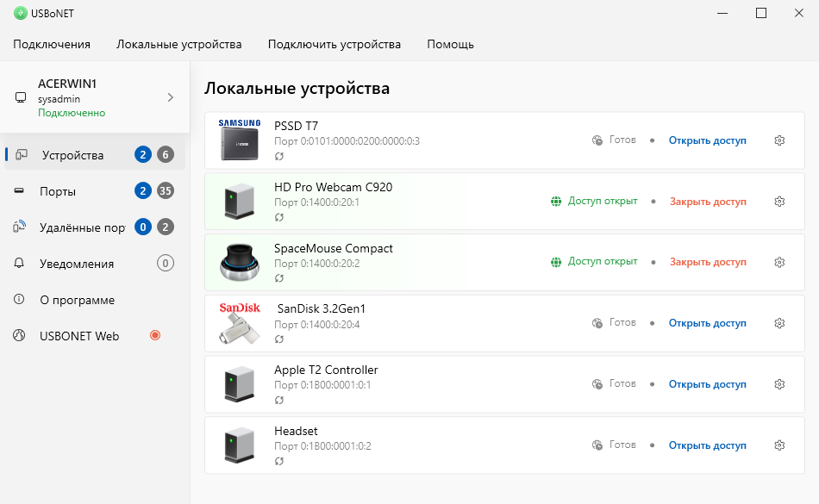Open the Помощь menu
This screenshot has width=819, height=504.
(450, 44)
